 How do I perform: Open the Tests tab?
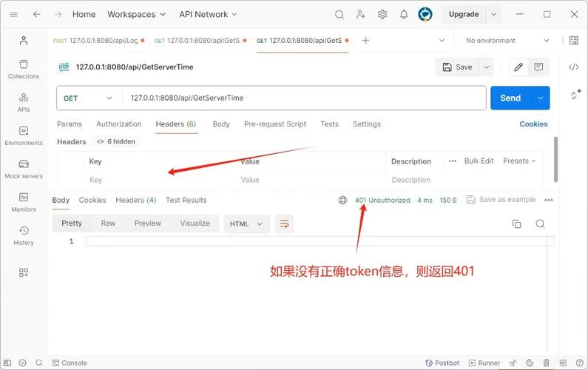pos(329,124)
